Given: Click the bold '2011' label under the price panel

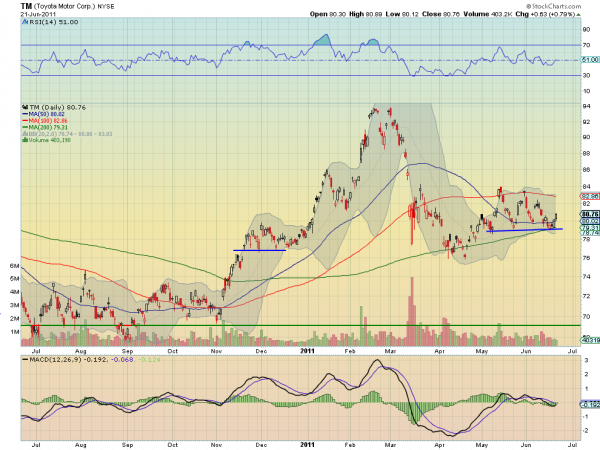Looking at the screenshot, I should [x=307, y=351].
